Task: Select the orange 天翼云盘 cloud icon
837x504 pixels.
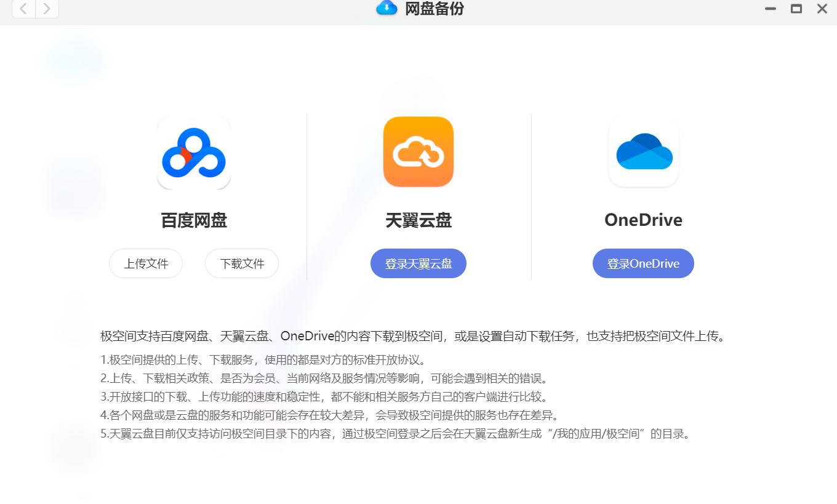Action: (418, 152)
